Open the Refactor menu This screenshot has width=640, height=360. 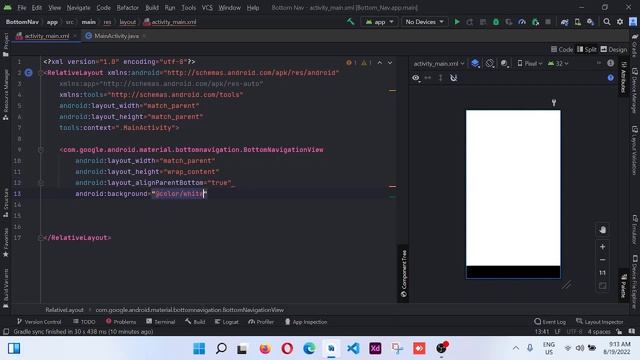tap(127, 7)
